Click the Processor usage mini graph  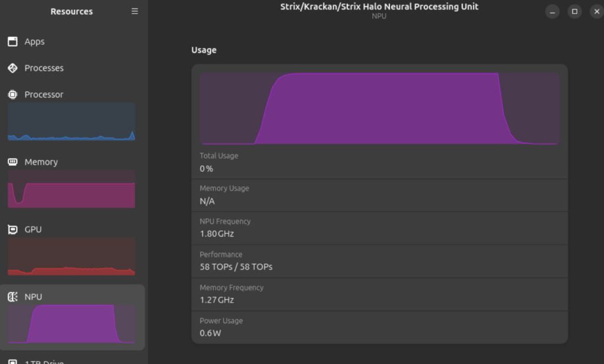(71, 122)
